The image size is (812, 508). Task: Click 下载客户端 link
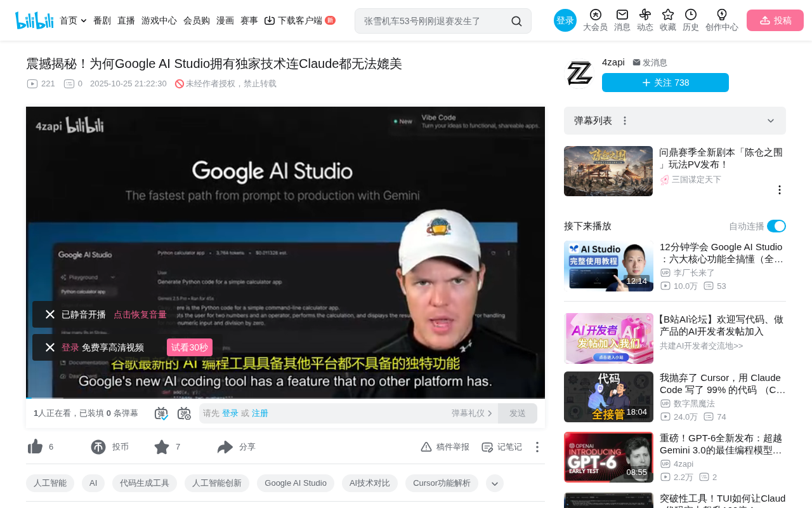(299, 20)
